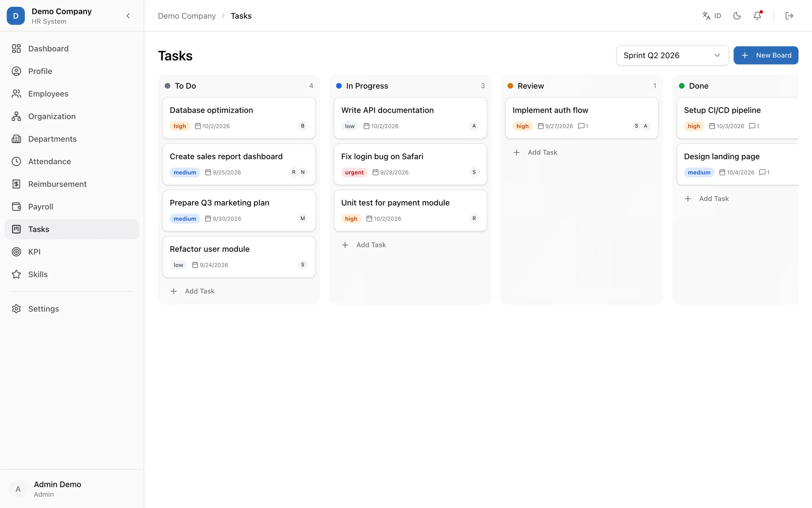
Task: Open Write API documentation task
Action: point(410,118)
